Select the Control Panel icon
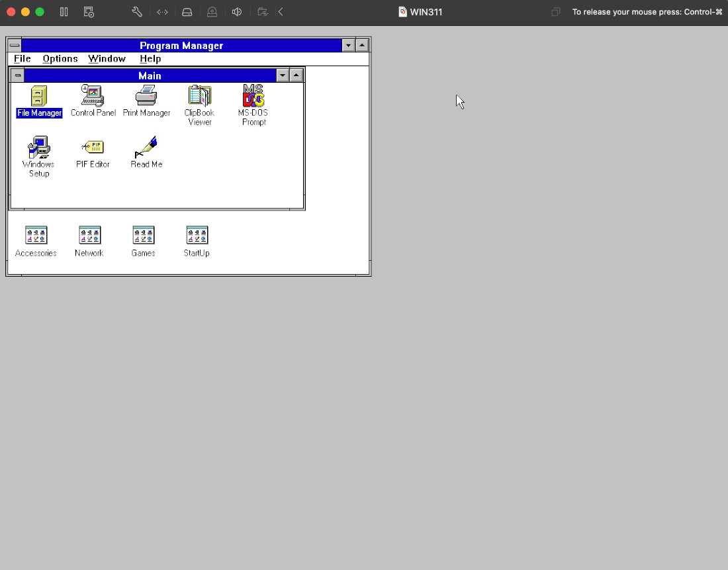728x570 pixels. (x=93, y=97)
